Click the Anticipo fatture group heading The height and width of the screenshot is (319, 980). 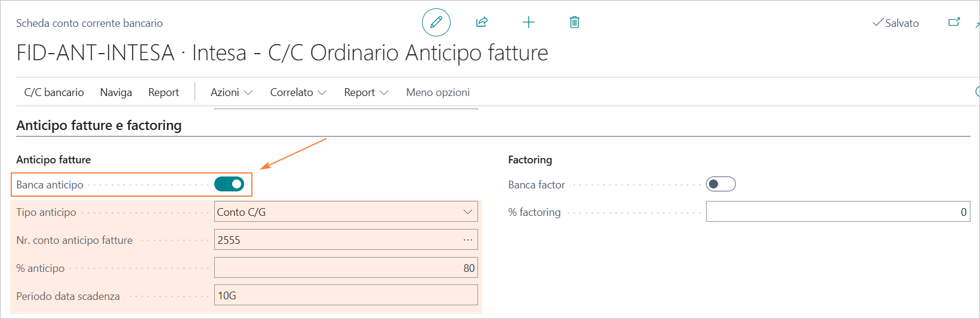pyautogui.click(x=54, y=160)
